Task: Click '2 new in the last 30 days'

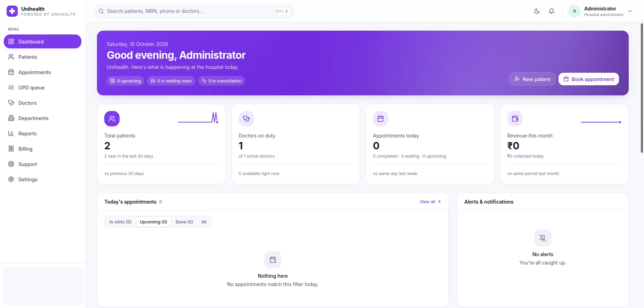Action: (x=129, y=156)
